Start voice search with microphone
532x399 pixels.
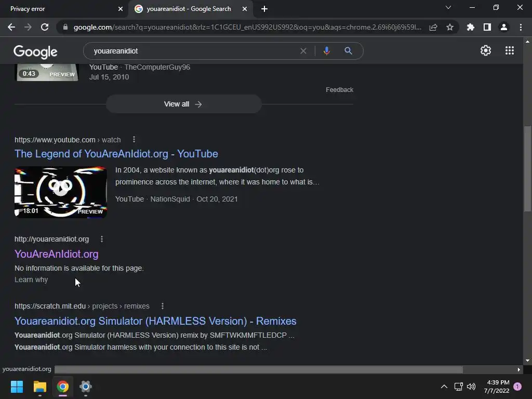coord(326,51)
